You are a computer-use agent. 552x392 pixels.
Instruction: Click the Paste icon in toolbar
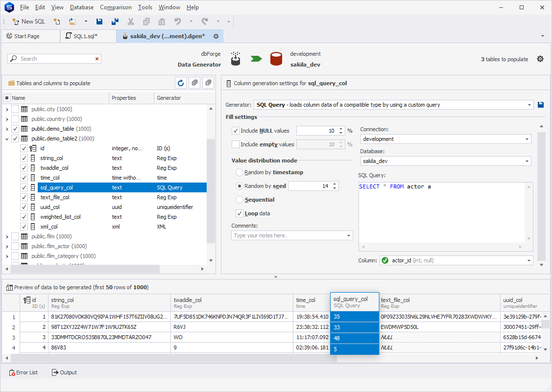162,22
